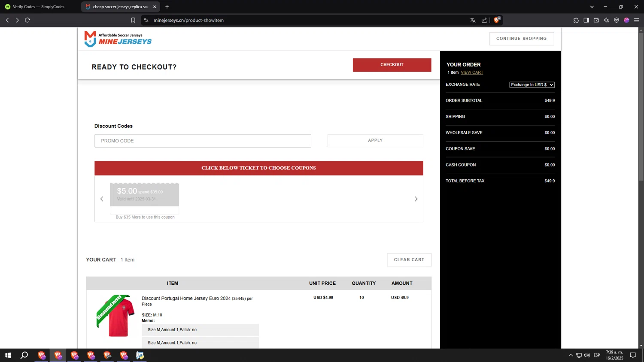The width and height of the screenshot is (644, 362).
Task: Open the Portugal jersey product thumbnail
Action: pos(115,316)
